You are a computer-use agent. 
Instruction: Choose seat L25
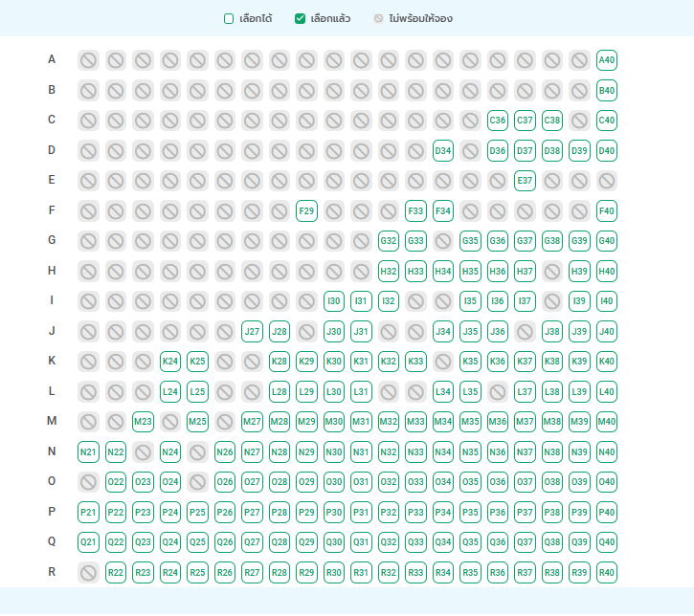pyautogui.click(x=197, y=392)
